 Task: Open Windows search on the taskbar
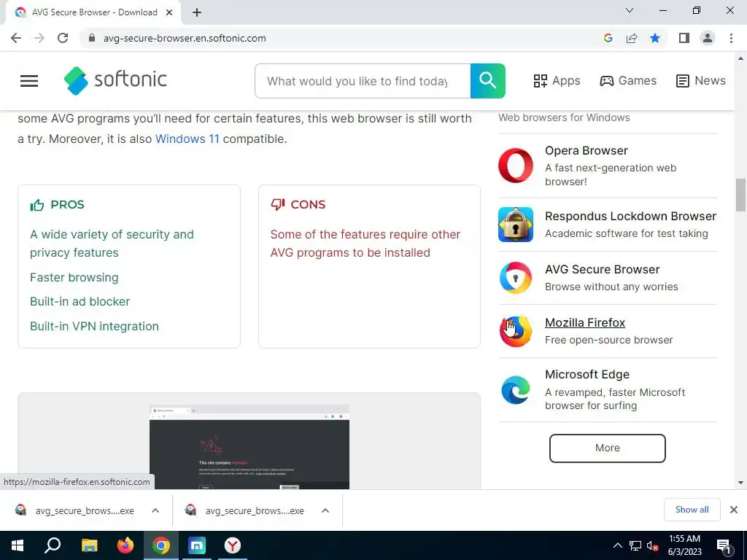[53, 545]
